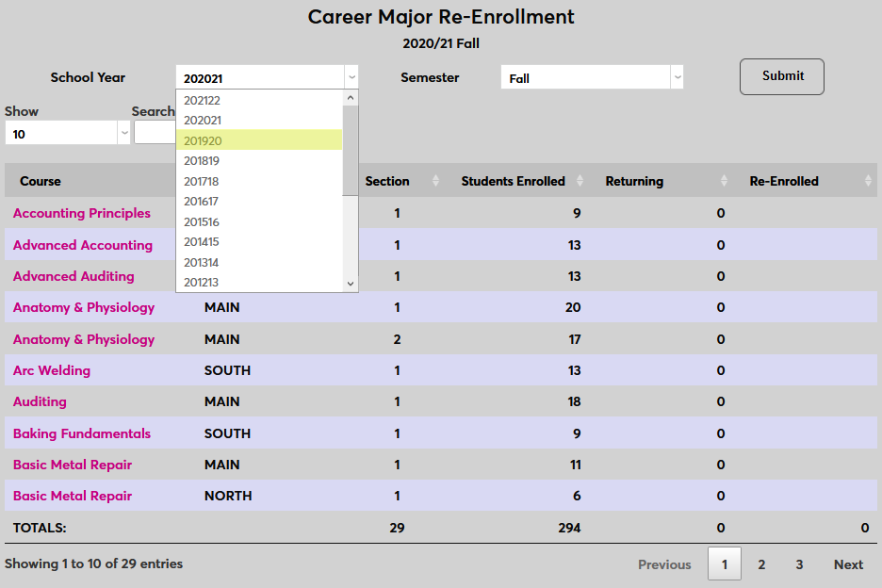Image resolution: width=882 pixels, height=588 pixels.
Task: Sort by Students Enrolled column arrows
Action: pos(580,181)
